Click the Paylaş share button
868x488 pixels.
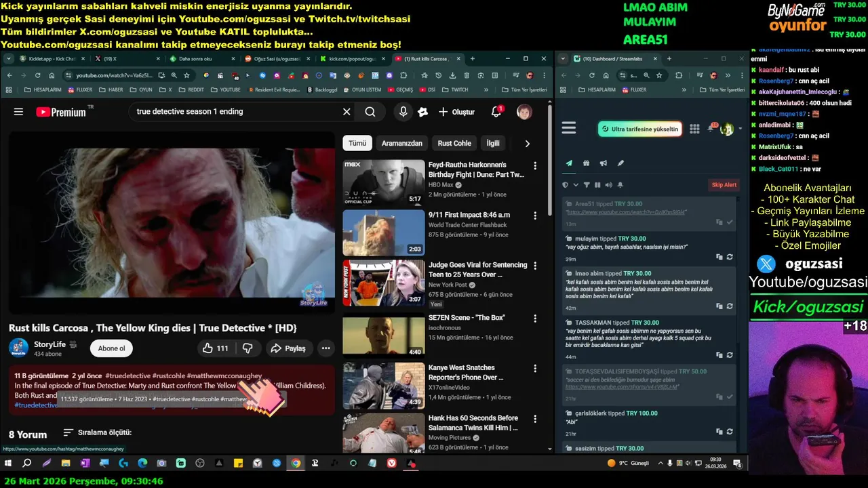tap(288, 348)
